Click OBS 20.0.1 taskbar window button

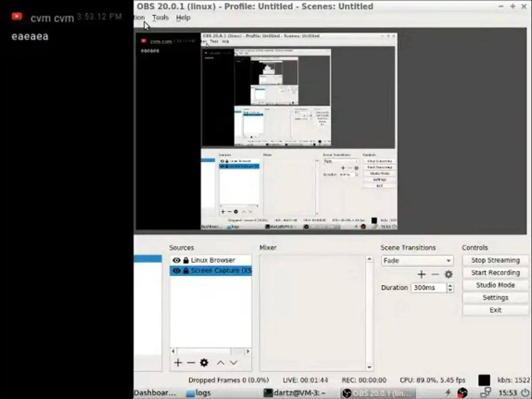click(378, 393)
